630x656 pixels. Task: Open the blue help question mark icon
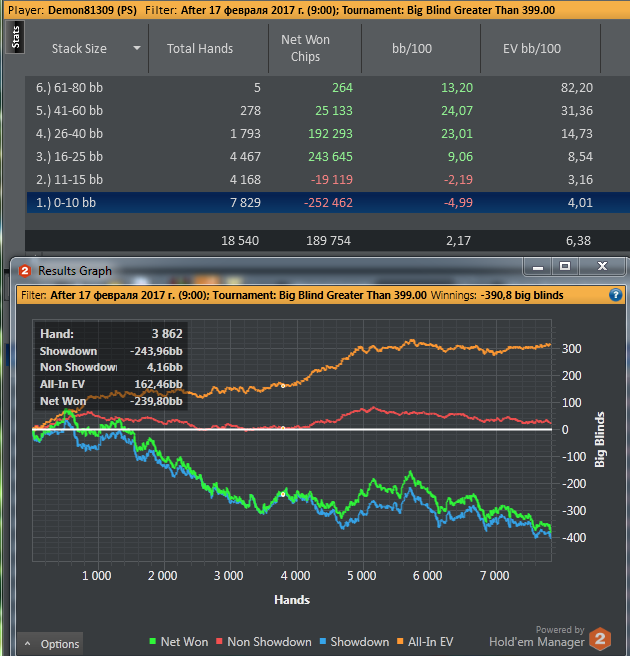point(615,295)
